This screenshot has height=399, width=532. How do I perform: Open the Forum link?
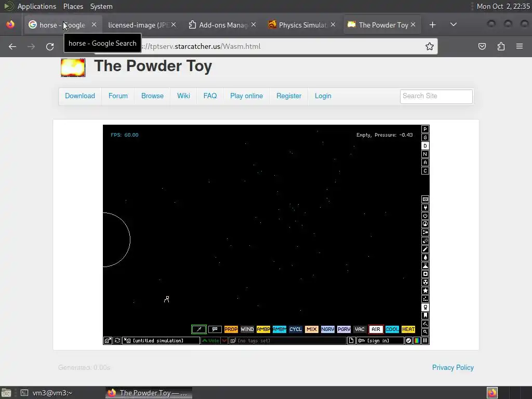click(118, 96)
